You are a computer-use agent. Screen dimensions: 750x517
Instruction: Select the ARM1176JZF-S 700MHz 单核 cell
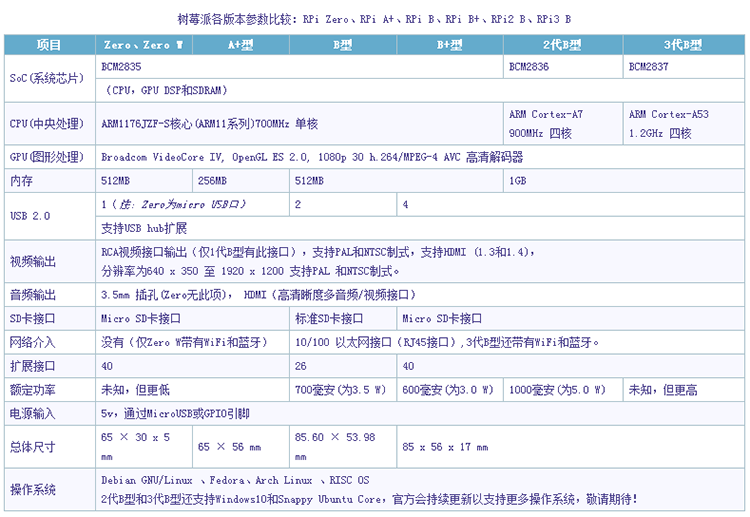(299, 123)
